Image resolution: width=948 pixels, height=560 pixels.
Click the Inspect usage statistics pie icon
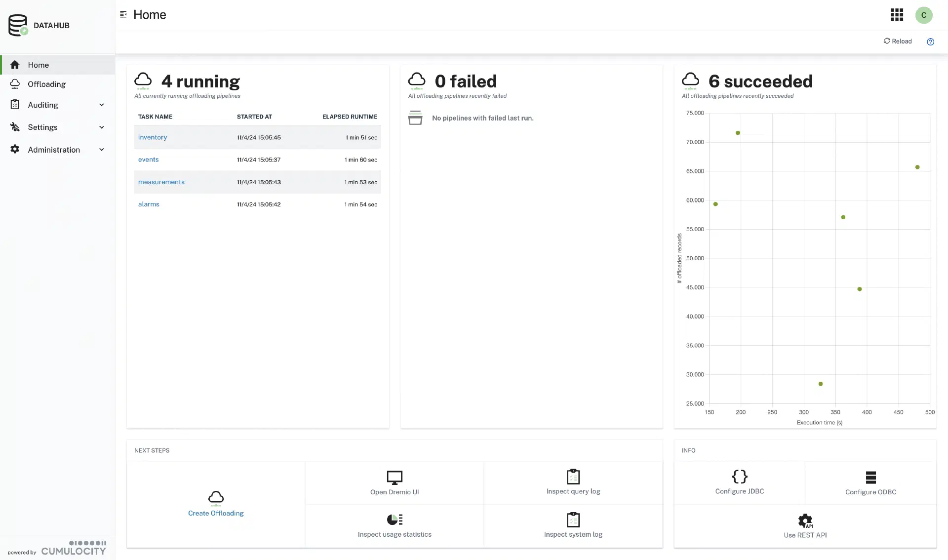pos(395,520)
